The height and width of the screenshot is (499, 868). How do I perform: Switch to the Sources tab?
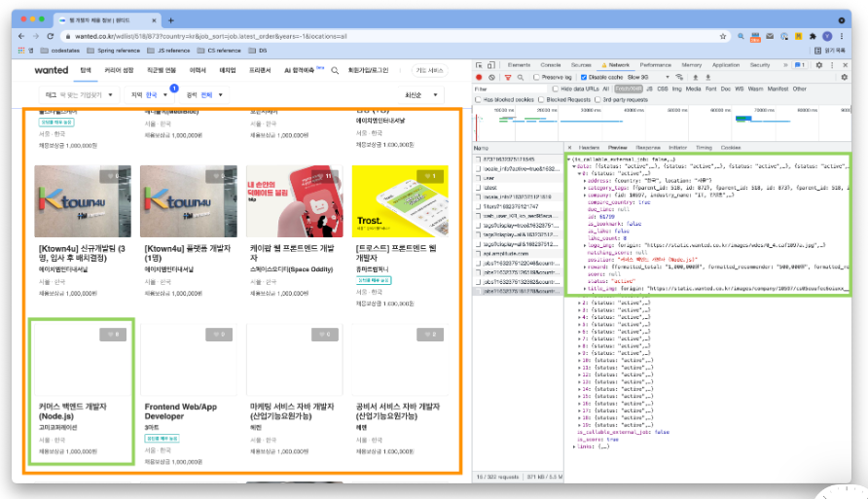pyautogui.click(x=581, y=65)
